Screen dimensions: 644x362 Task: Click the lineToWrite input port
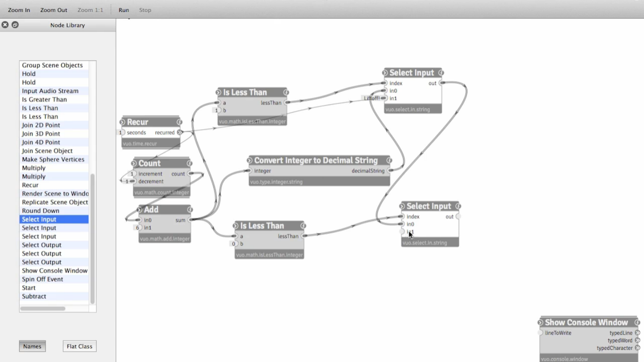(x=540, y=333)
